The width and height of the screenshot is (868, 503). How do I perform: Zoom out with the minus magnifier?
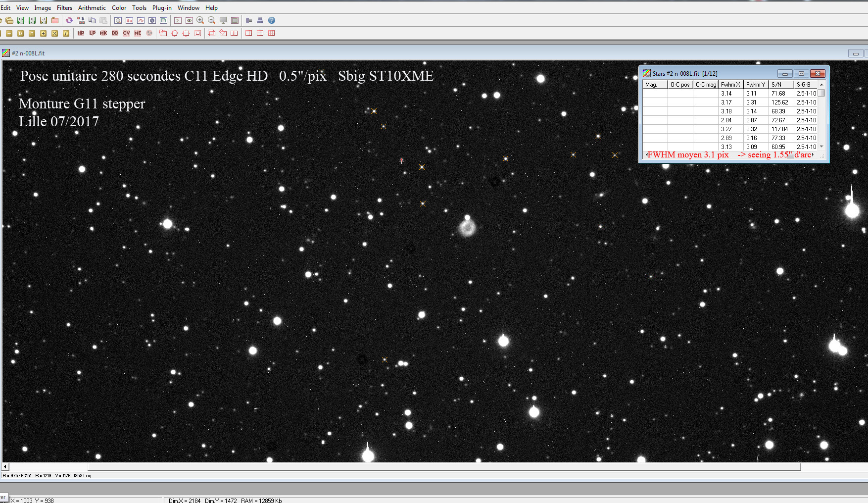pyautogui.click(x=212, y=20)
